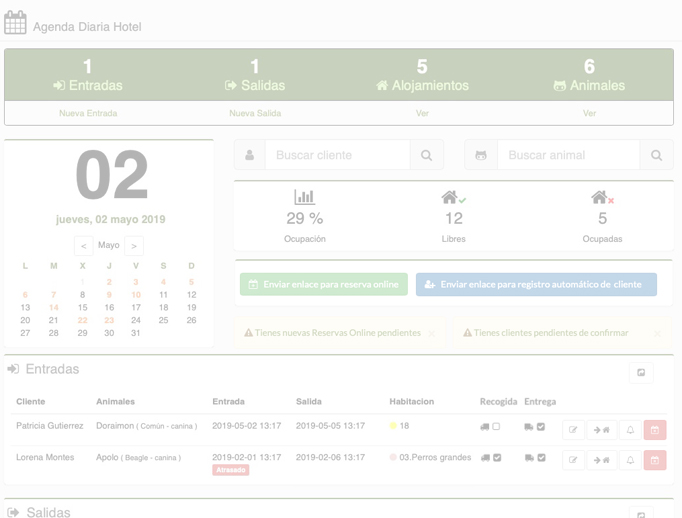Edit Lorena Montes entry with pencil icon
Screen dimensions: 682x518
(573, 460)
